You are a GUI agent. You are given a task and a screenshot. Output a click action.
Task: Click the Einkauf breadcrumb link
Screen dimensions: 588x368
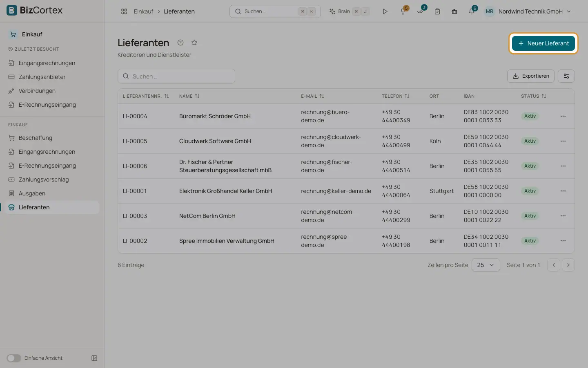pyautogui.click(x=143, y=11)
